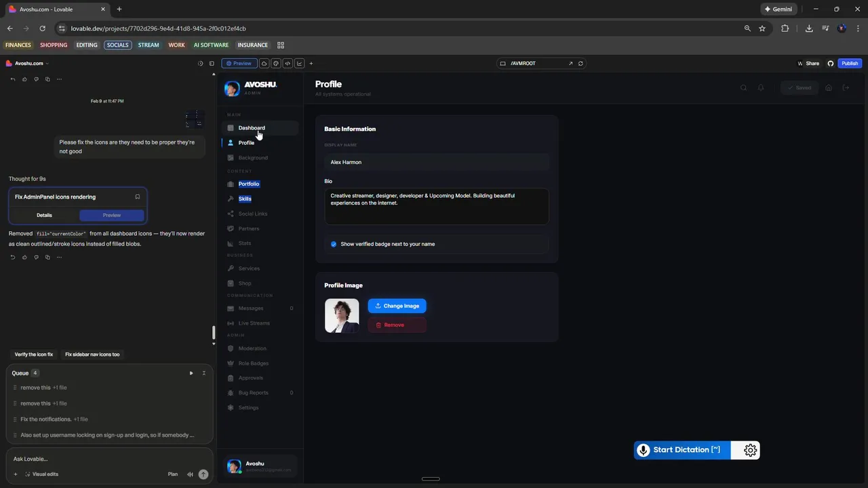Collapse the Queue panel

[x=204, y=373]
